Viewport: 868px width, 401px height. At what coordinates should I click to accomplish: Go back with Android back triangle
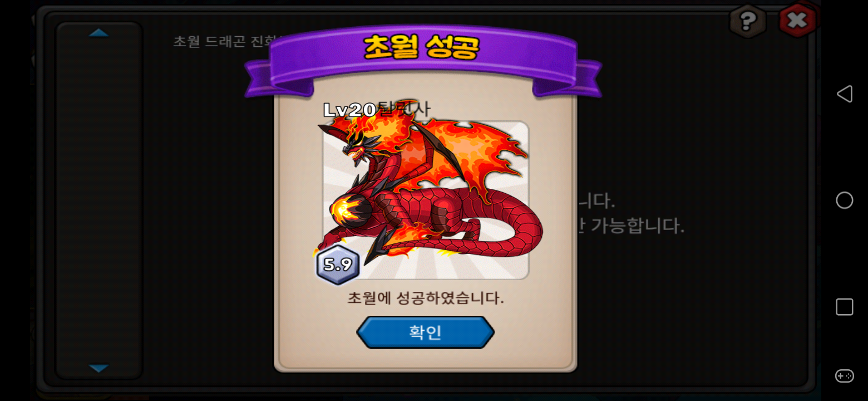coord(845,94)
